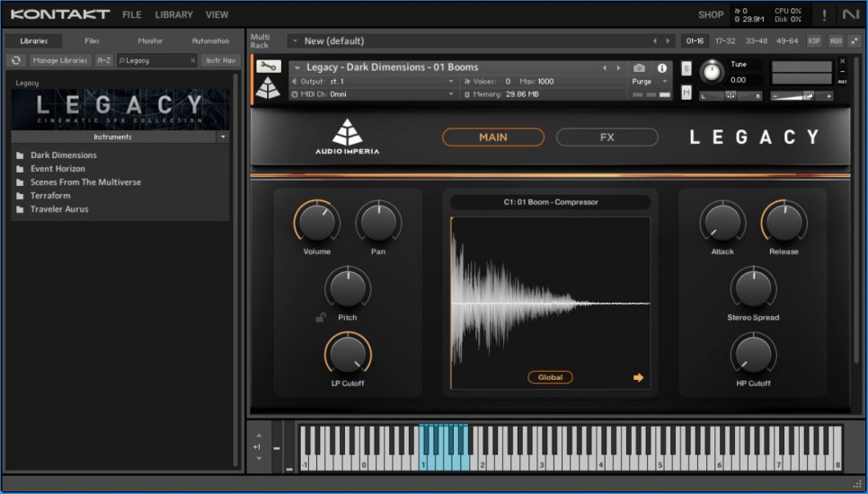Show instrument info with the i icon
The image size is (868, 494).
tap(662, 67)
